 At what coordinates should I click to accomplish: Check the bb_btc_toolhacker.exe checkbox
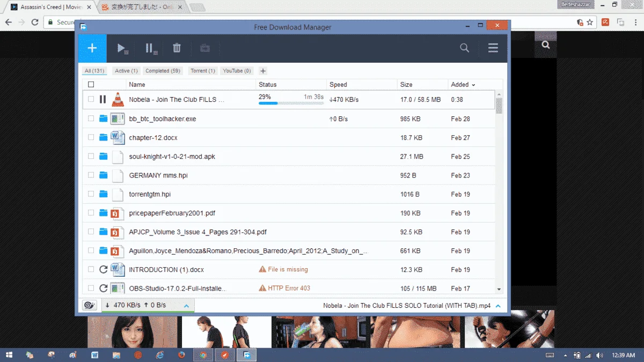click(91, 119)
